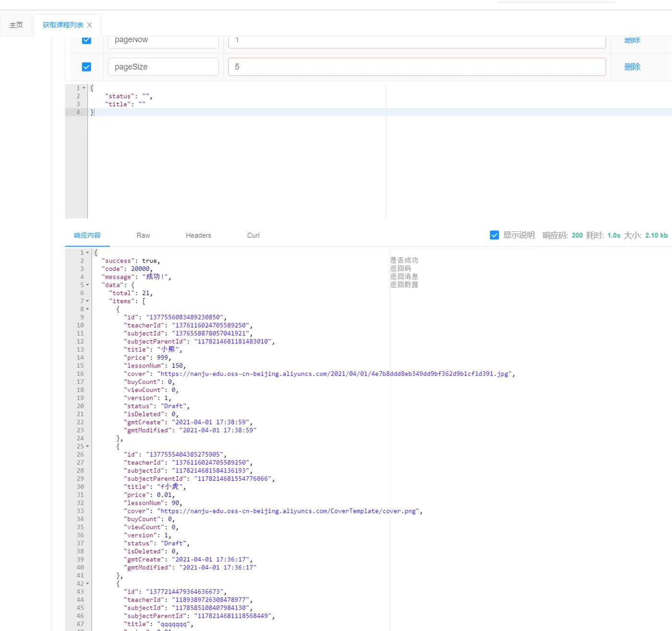
Task: Click the title value "qqqqqqq"
Action: coord(173,624)
